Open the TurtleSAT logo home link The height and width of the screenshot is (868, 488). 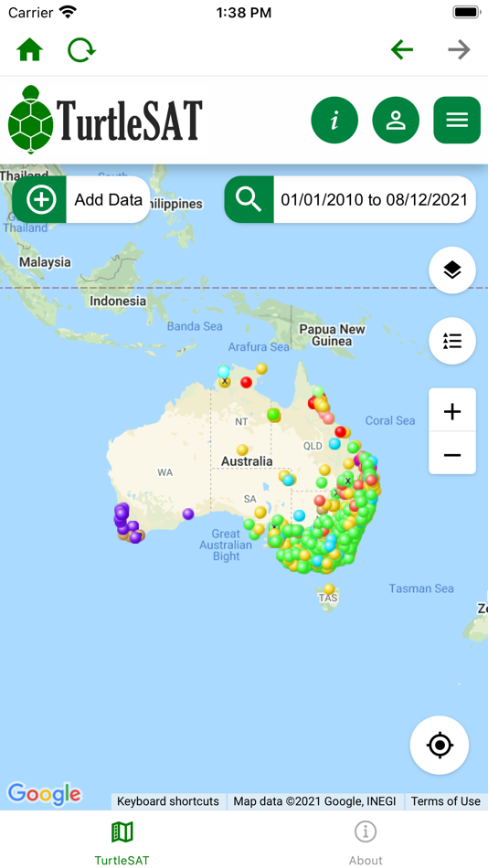coord(105,120)
